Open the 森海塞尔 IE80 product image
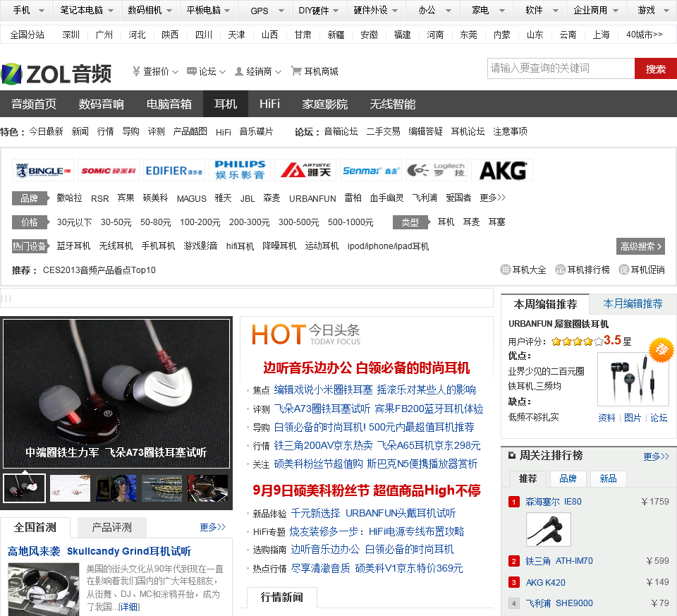This screenshot has width=677, height=616. tap(549, 530)
